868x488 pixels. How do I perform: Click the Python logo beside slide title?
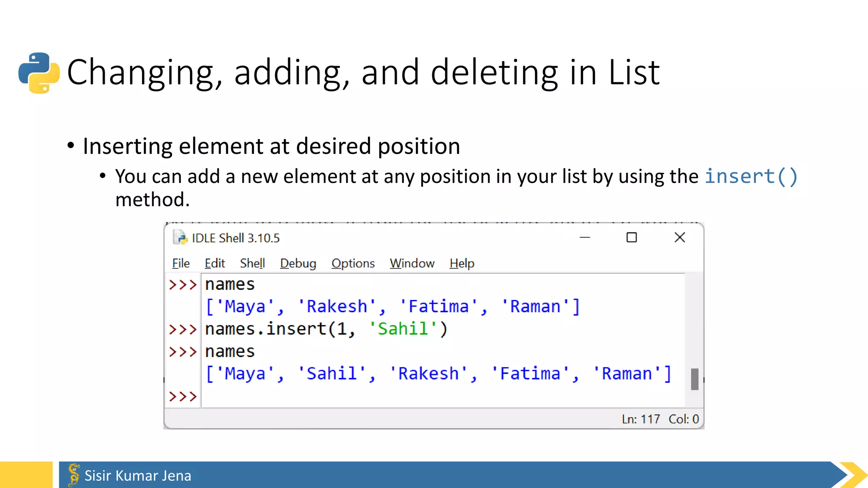(x=39, y=73)
